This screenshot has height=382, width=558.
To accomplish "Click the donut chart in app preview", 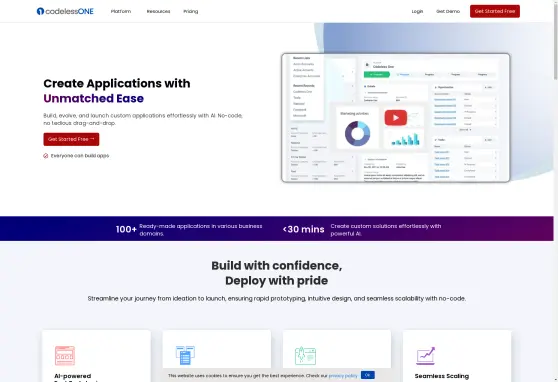I will click(357, 134).
